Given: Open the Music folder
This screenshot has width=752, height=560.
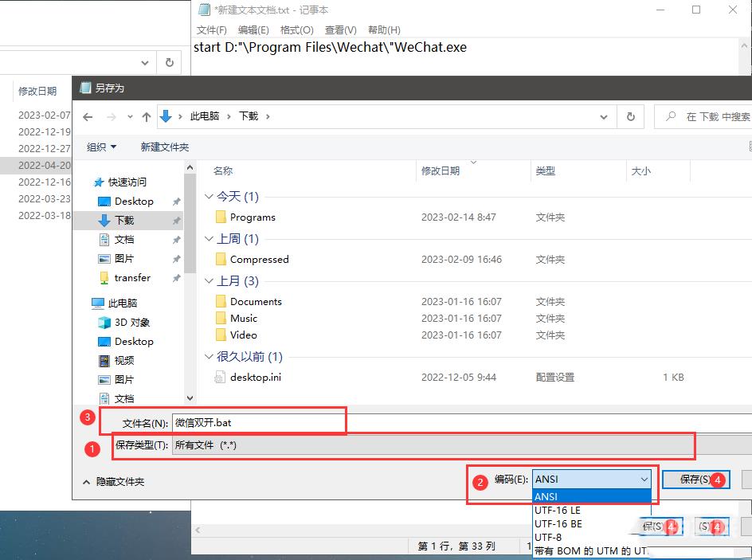Looking at the screenshot, I should pyautogui.click(x=247, y=318).
